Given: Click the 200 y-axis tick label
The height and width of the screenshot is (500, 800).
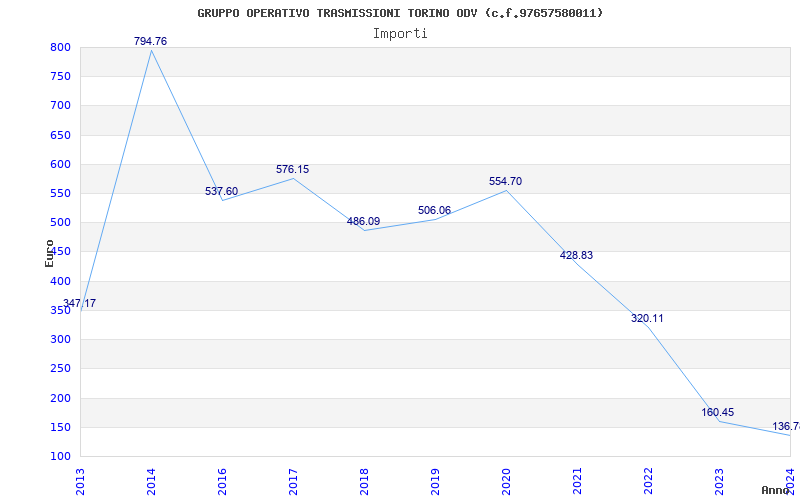Looking at the screenshot, I should 60,398.
